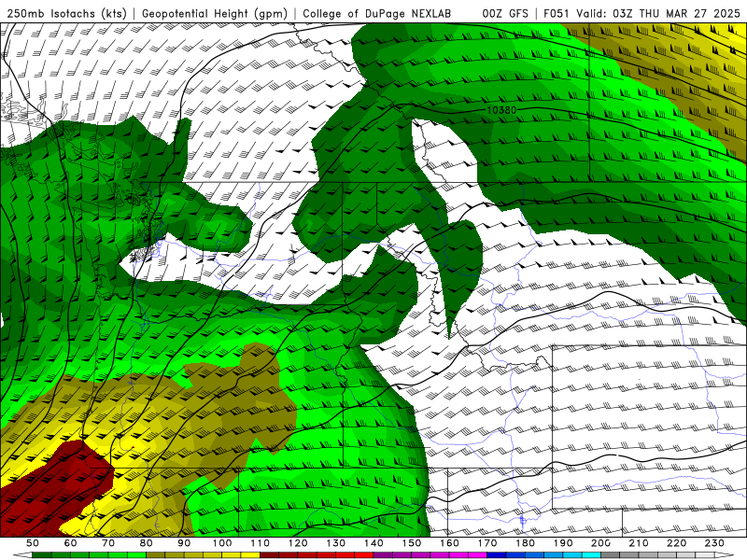The image size is (747, 560).
Task: Pick the cyan colorbar swatch ending at 200
Action: click(x=591, y=555)
